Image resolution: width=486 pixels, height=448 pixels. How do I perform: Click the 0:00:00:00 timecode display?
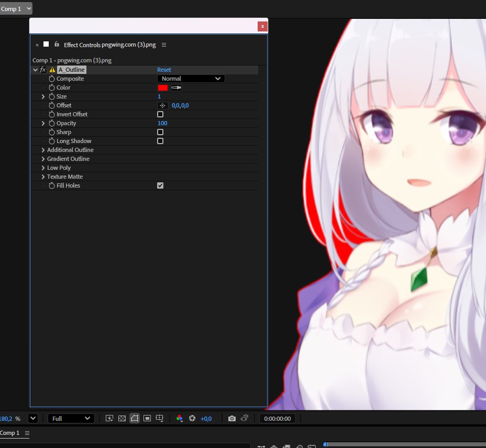click(x=278, y=419)
